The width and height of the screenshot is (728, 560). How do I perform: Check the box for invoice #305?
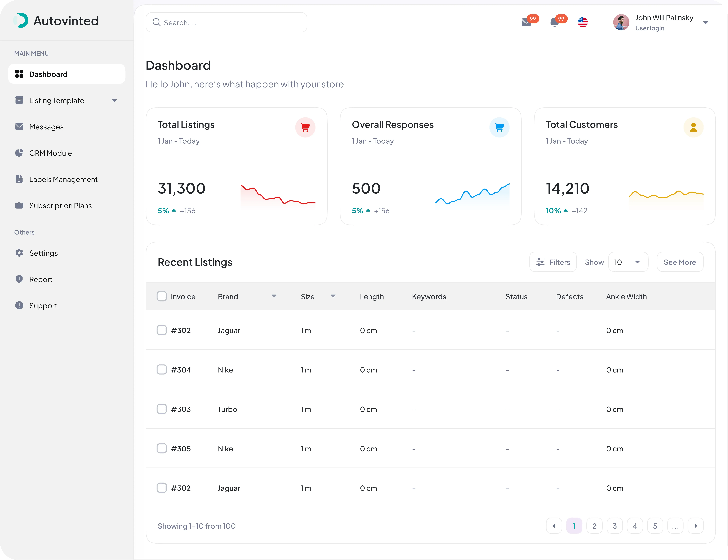pos(162,448)
